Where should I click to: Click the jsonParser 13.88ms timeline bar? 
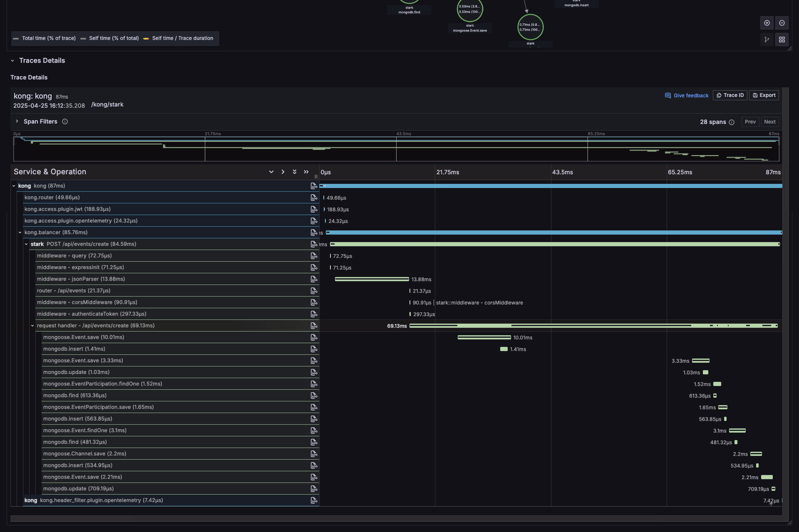click(372, 279)
